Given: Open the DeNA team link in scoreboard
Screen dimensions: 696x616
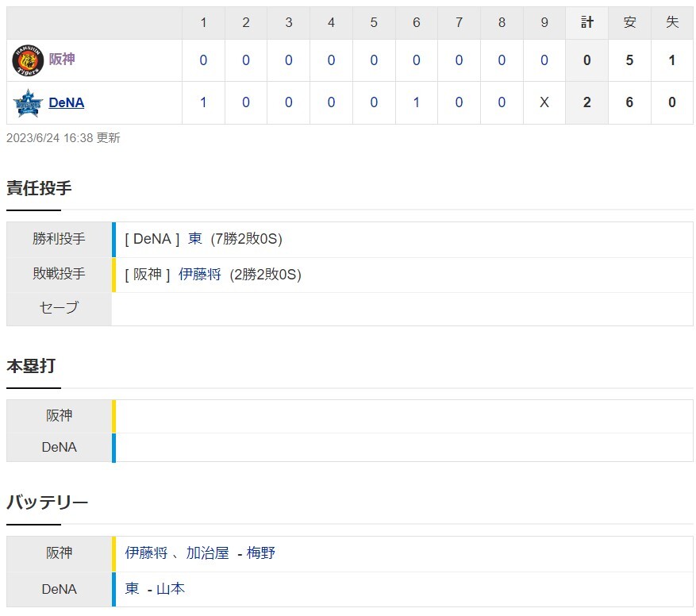Looking at the screenshot, I should [66, 102].
